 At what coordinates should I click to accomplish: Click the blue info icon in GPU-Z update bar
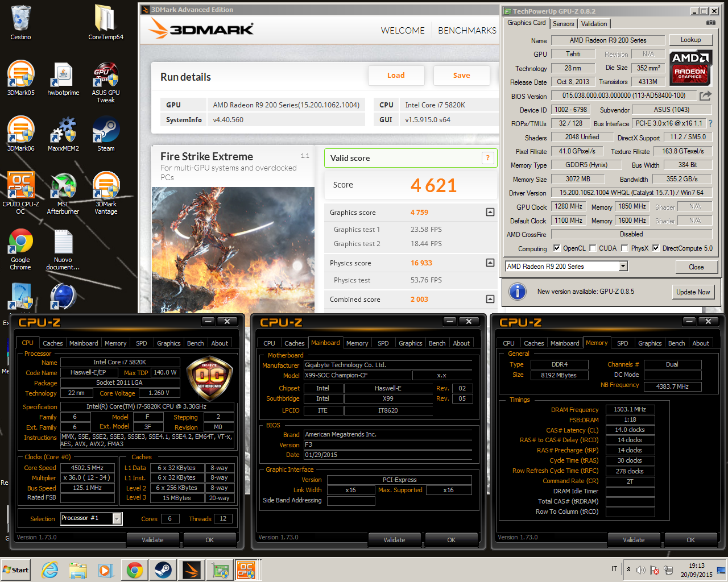point(517,292)
